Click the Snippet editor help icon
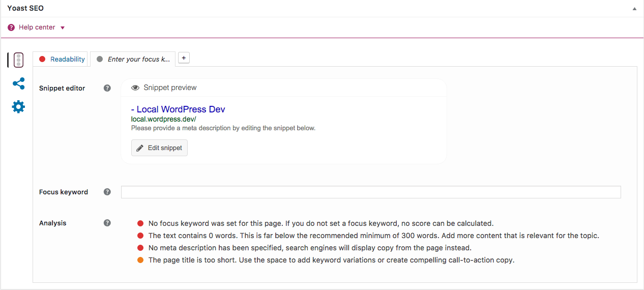Image resolution: width=644 pixels, height=290 pixels. 107,88
